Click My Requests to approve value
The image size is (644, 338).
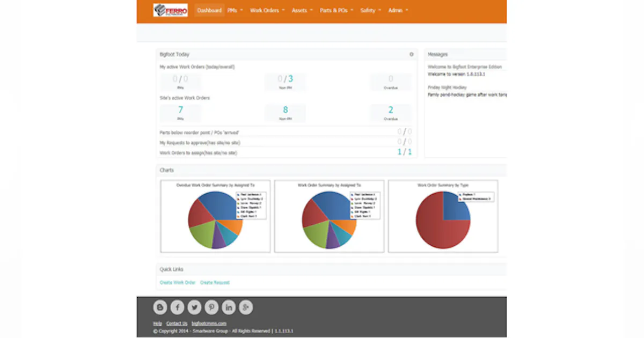click(405, 142)
